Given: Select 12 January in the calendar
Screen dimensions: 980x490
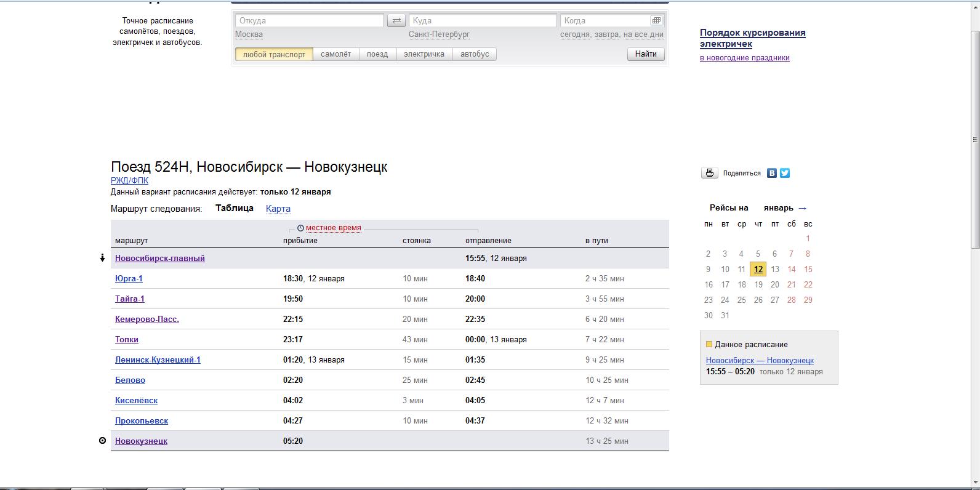Looking at the screenshot, I should click(x=758, y=269).
